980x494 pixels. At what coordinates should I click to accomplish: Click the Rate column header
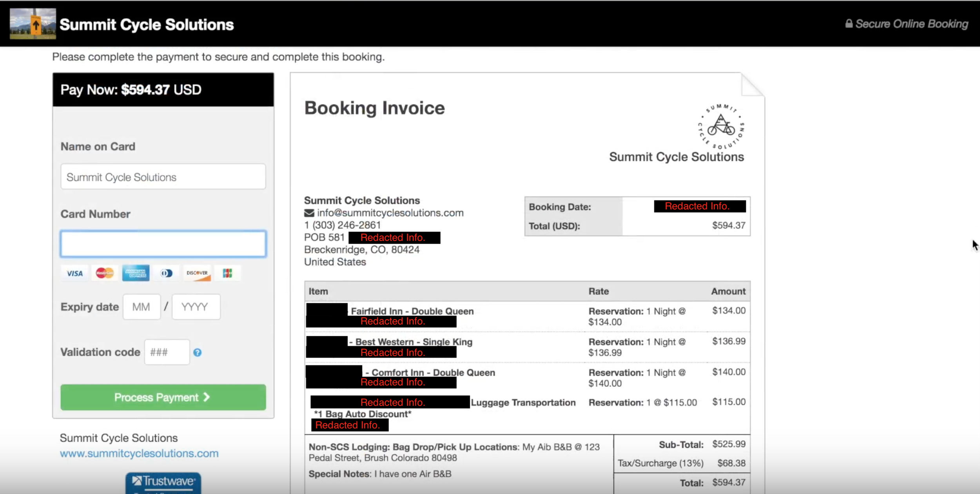(599, 291)
